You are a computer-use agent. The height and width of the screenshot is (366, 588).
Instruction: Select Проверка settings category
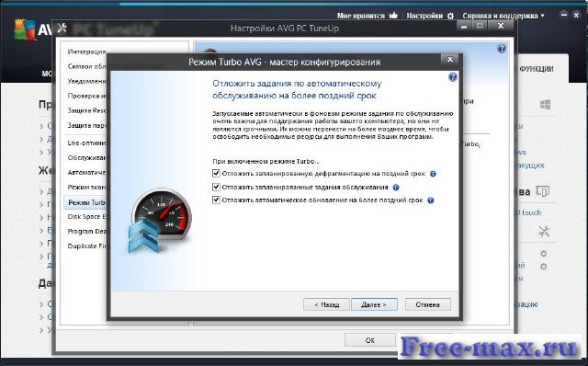pyautogui.click(x=86, y=96)
